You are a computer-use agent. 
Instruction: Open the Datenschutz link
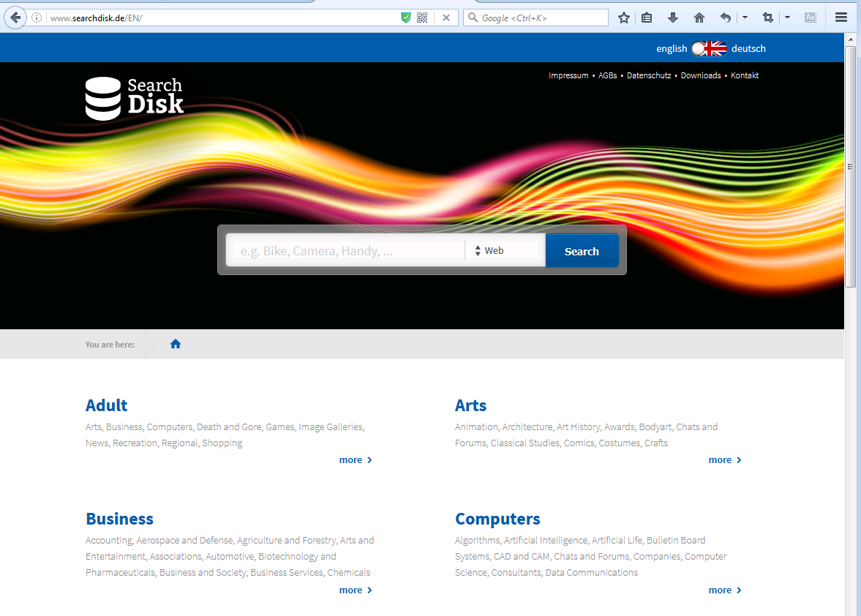(x=649, y=76)
